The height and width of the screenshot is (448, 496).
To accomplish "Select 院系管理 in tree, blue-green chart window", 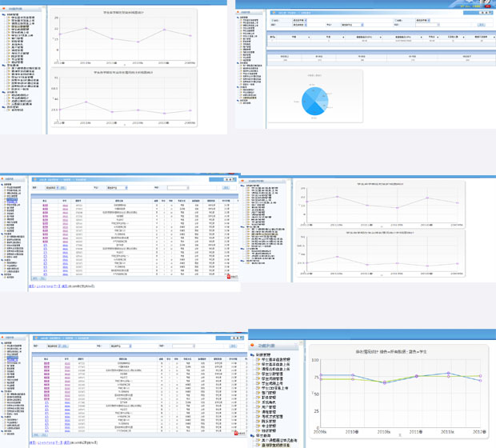I will [x=269, y=421].
